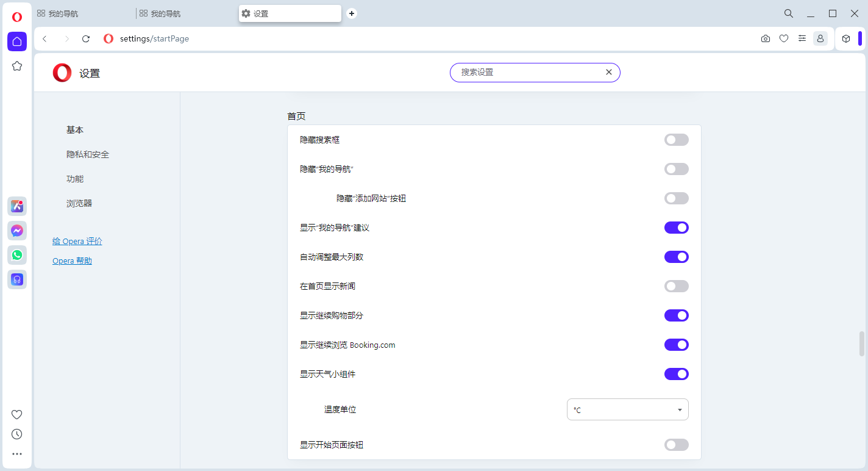Click the Opera menu logo button
Viewport: 868px width, 471px height.
(16, 16)
